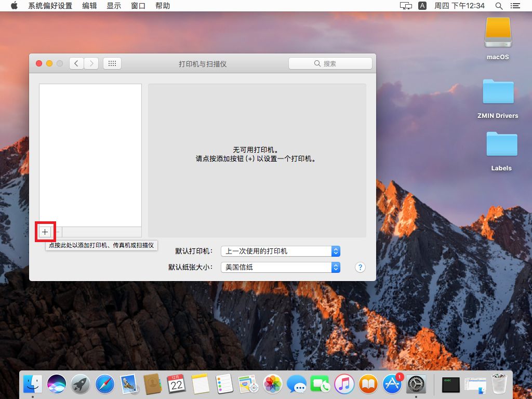Image resolution: width=532 pixels, height=399 pixels.
Task: Open Spotlight search in menu bar
Action: click(x=499, y=6)
